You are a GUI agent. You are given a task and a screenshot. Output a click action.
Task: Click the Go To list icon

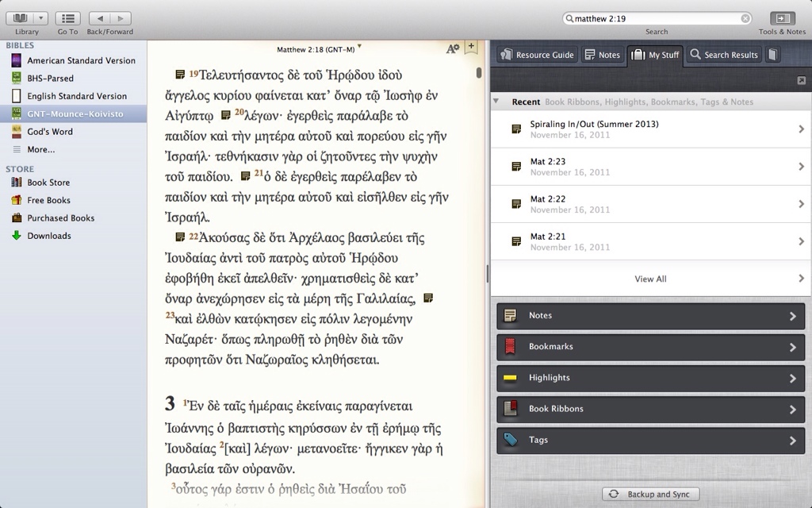(x=67, y=18)
